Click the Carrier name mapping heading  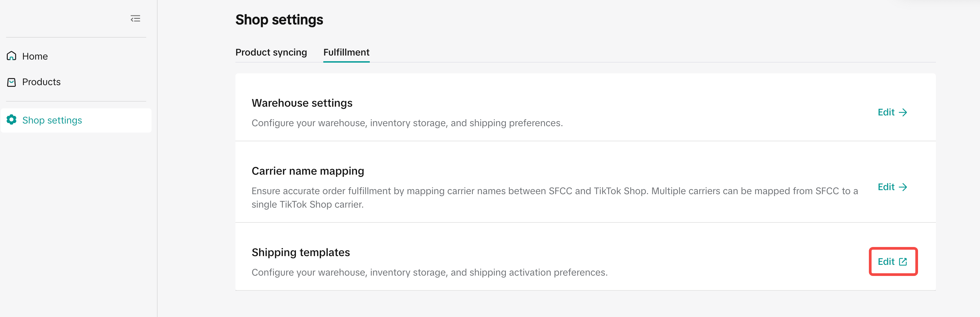(x=307, y=171)
